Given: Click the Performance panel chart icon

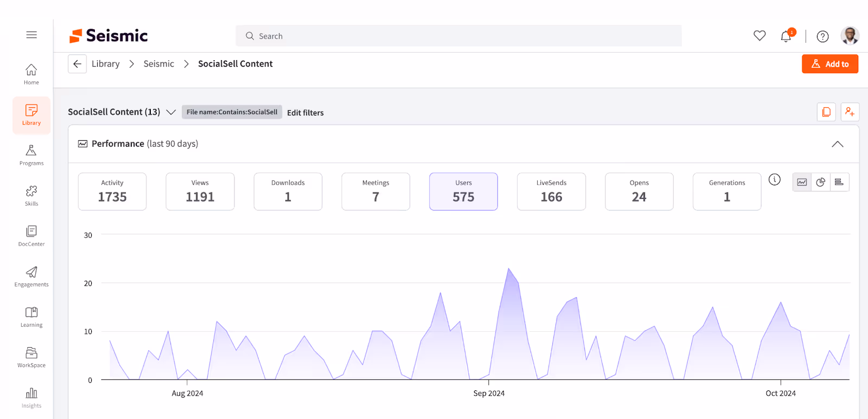Looking at the screenshot, I should [x=82, y=144].
